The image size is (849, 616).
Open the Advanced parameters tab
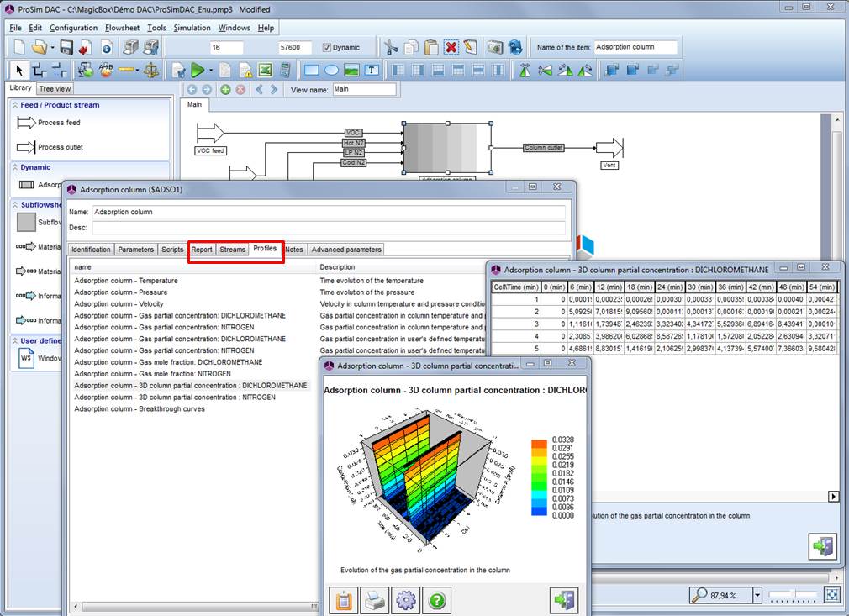click(346, 250)
